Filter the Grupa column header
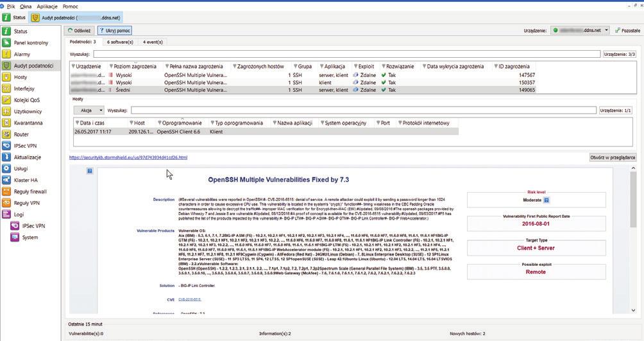 tap(295, 66)
